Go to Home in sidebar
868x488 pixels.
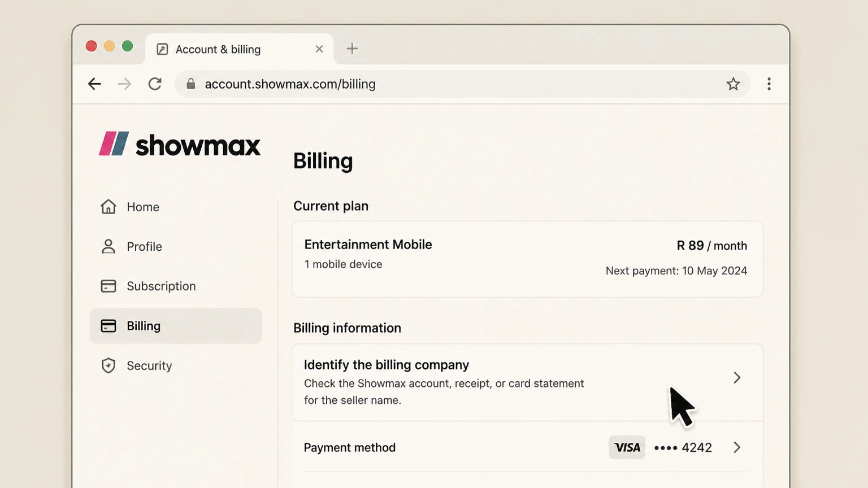coord(176,207)
